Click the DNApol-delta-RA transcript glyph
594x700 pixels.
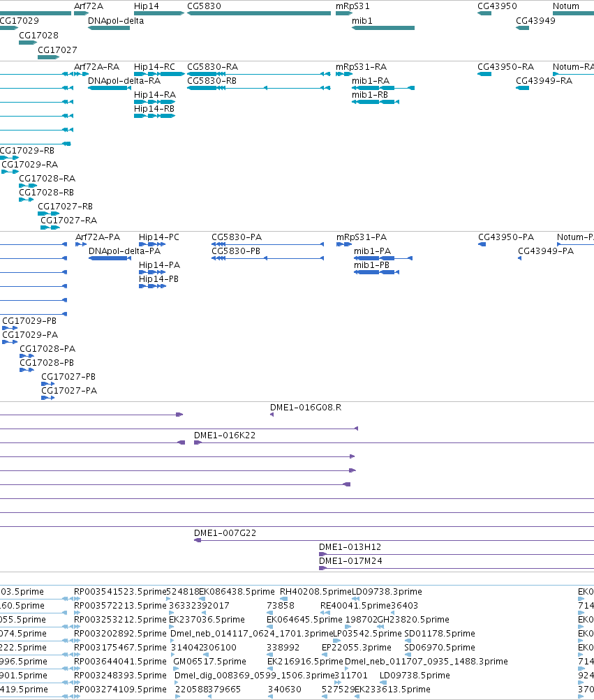coord(110,88)
